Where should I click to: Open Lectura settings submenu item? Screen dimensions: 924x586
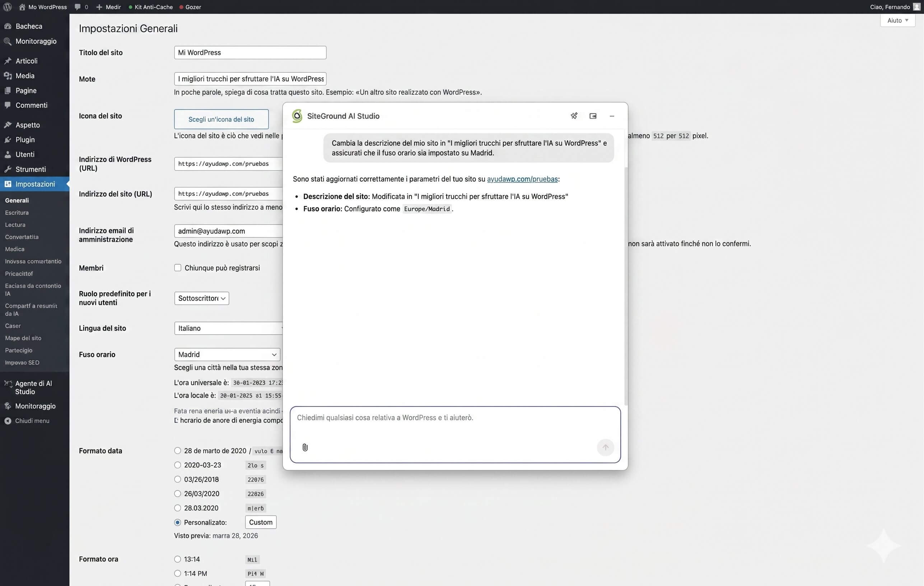(15, 225)
